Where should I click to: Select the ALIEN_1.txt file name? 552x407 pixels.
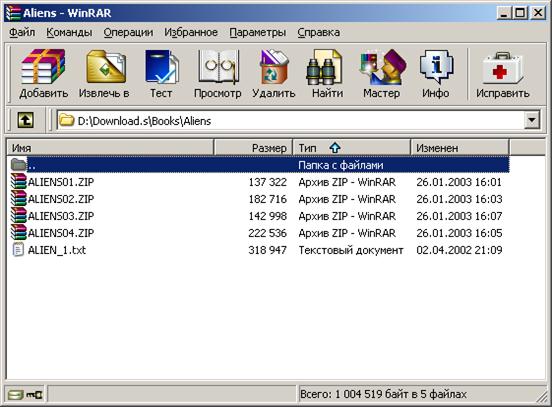(57, 250)
